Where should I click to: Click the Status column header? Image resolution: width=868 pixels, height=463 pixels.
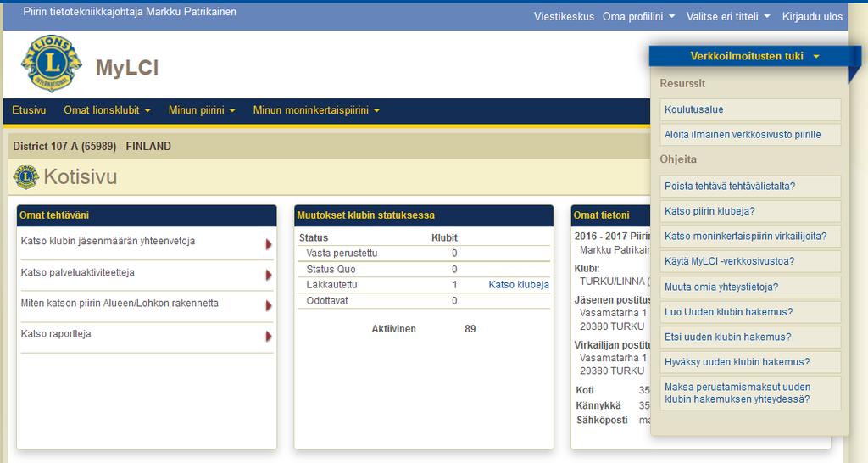pos(314,237)
